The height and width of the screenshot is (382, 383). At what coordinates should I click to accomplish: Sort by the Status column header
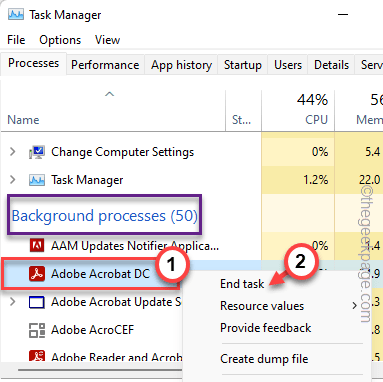coord(242,120)
